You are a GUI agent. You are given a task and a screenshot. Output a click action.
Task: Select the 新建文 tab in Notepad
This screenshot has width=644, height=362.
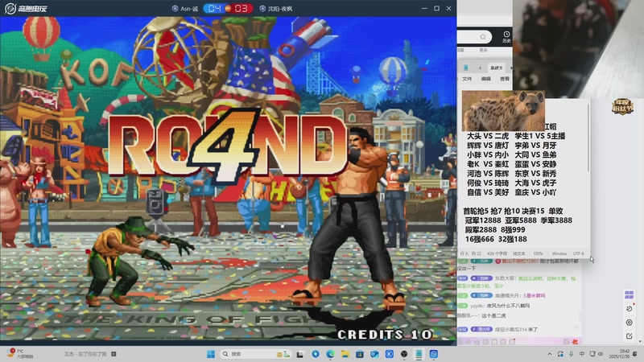(x=497, y=68)
